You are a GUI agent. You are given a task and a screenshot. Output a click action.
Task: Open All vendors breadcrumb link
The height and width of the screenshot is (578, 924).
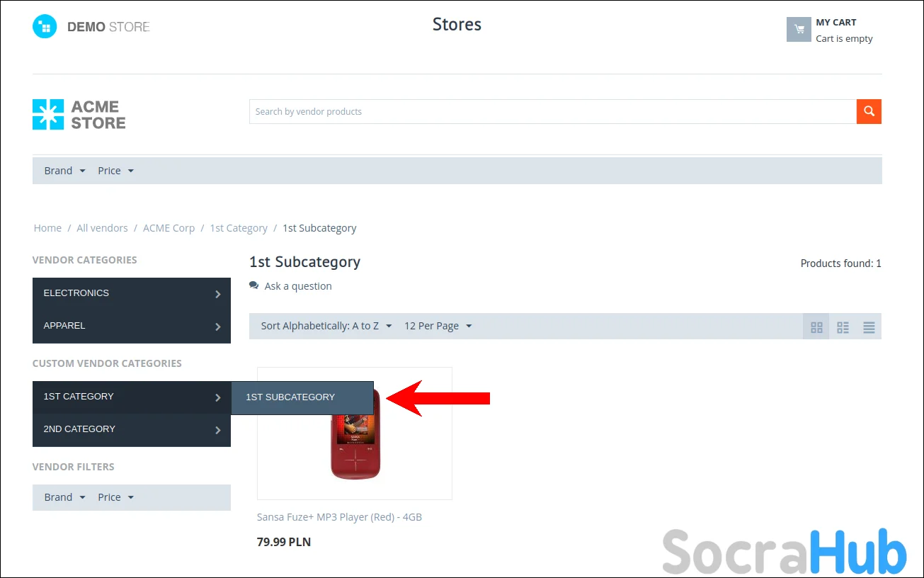(x=103, y=228)
